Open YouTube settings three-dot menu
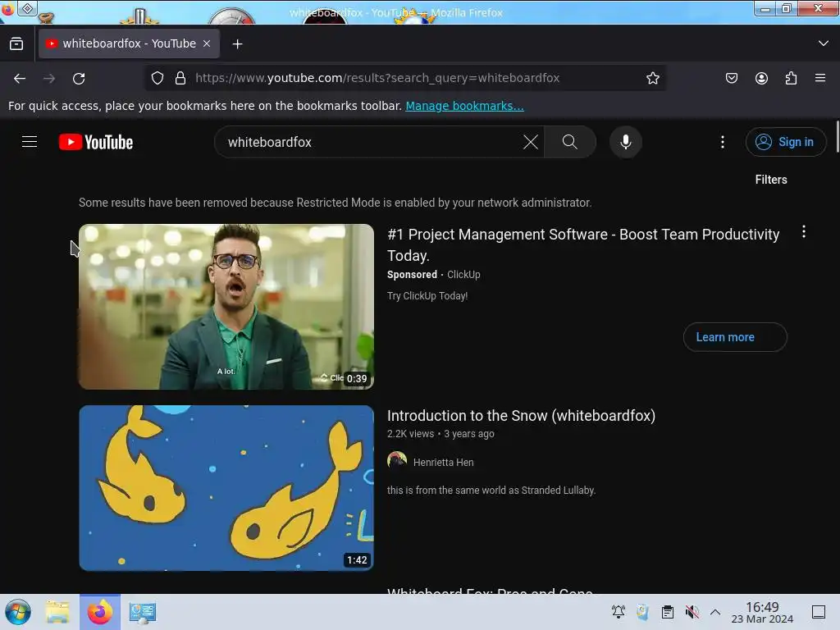This screenshot has width=840, height=630. coord(723,142)
